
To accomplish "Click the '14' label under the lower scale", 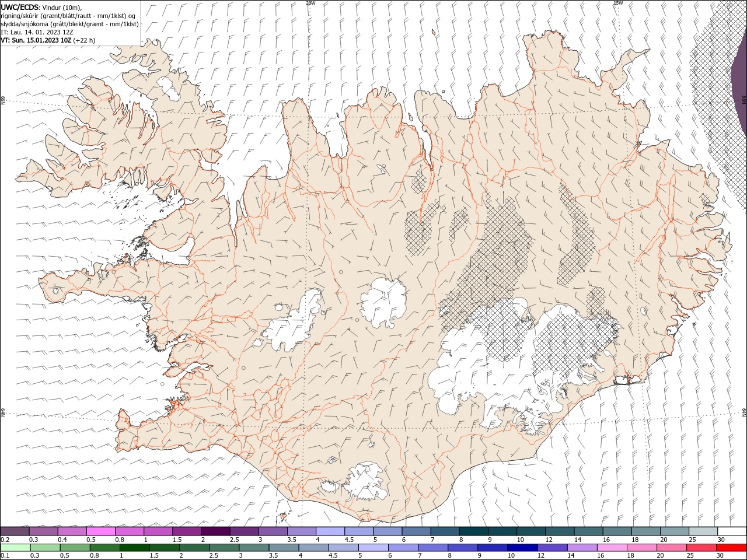I will 571,556.
